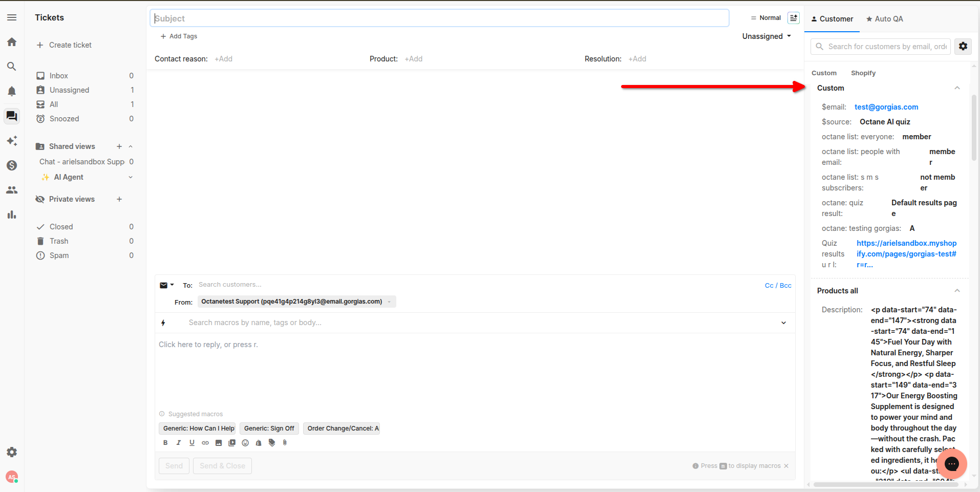Screen dimensions: 980x492
Task: Insert emoji using smiley icon
Action: point(245,443)
